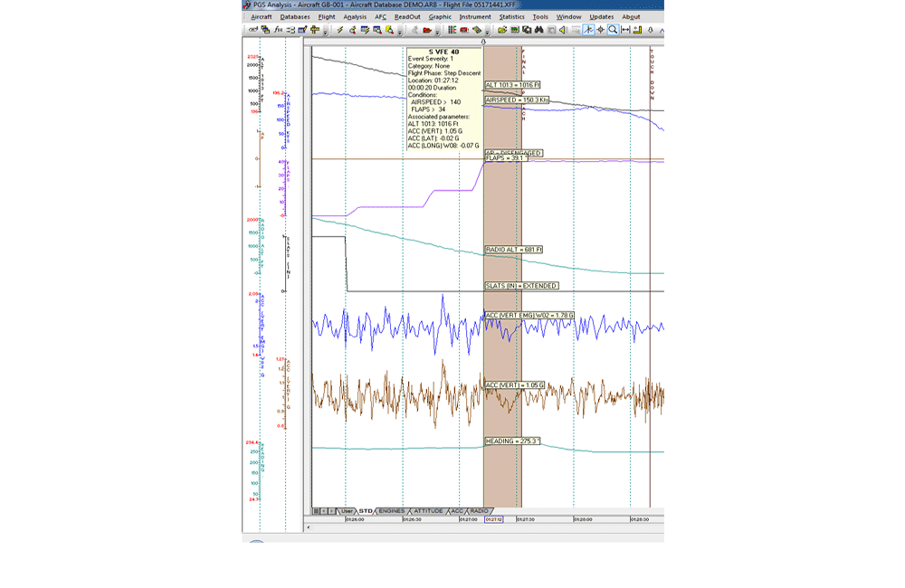This screenshot has width=905, height=588.
Task: Click the yellow left-pointing triangle toolbar icon
Action: [x=563, y=30]
